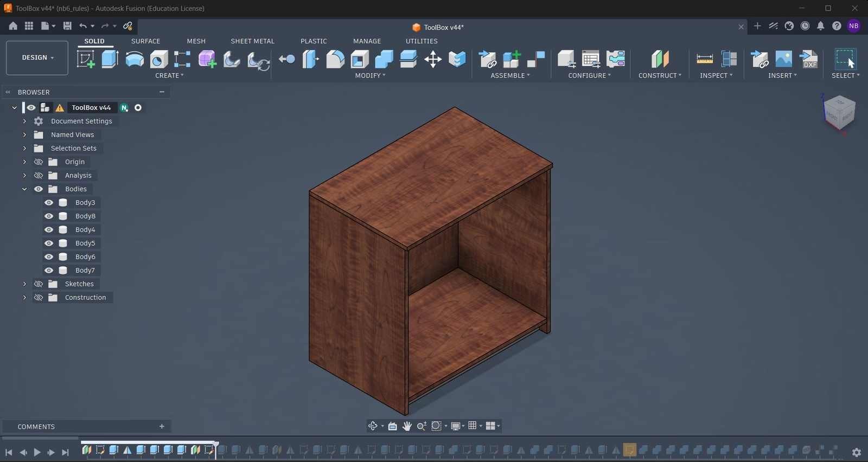Click the ViewCube to change orientation

coord(839,112)
